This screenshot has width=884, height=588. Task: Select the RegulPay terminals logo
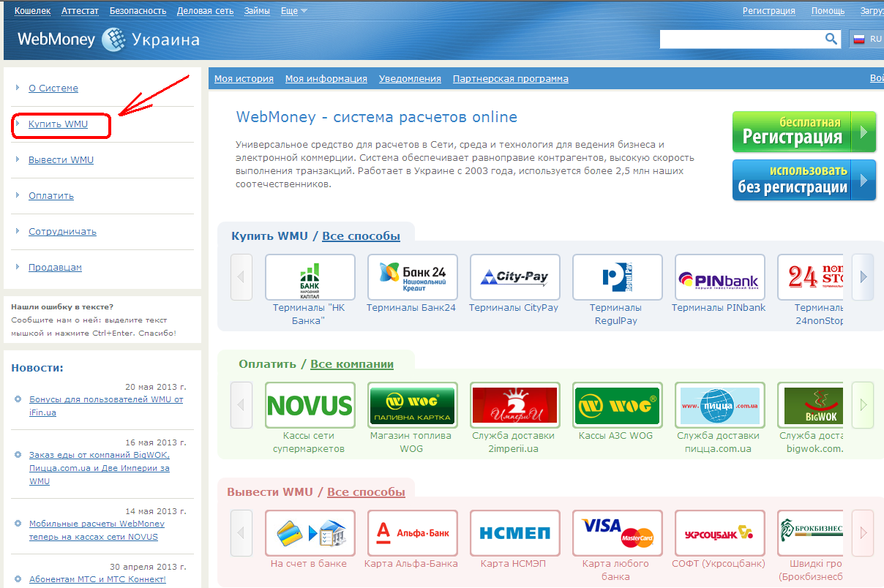(618, 277)
